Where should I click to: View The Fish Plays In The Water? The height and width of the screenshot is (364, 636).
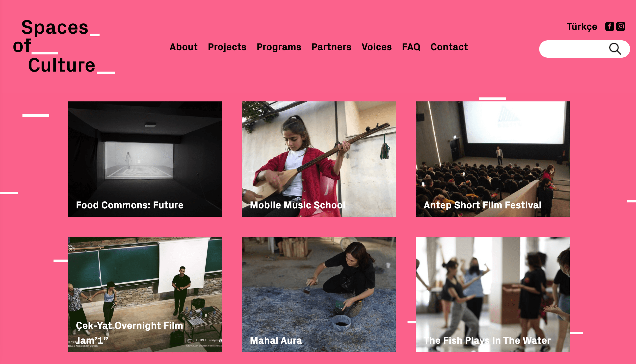click(492, 294)
